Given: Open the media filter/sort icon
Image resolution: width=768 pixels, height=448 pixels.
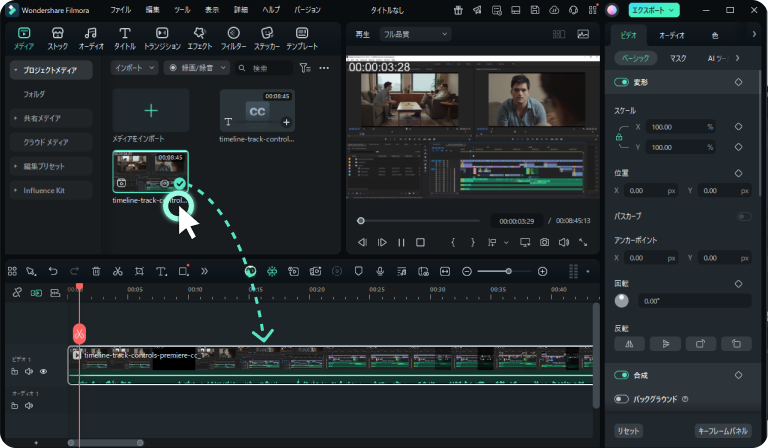Looking at the screenshot, I should coord(305,68).
